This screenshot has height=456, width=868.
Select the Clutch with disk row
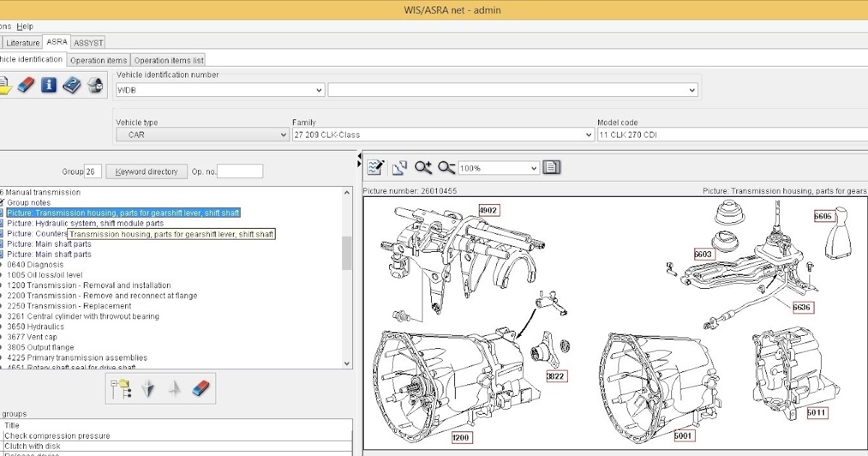177,446
